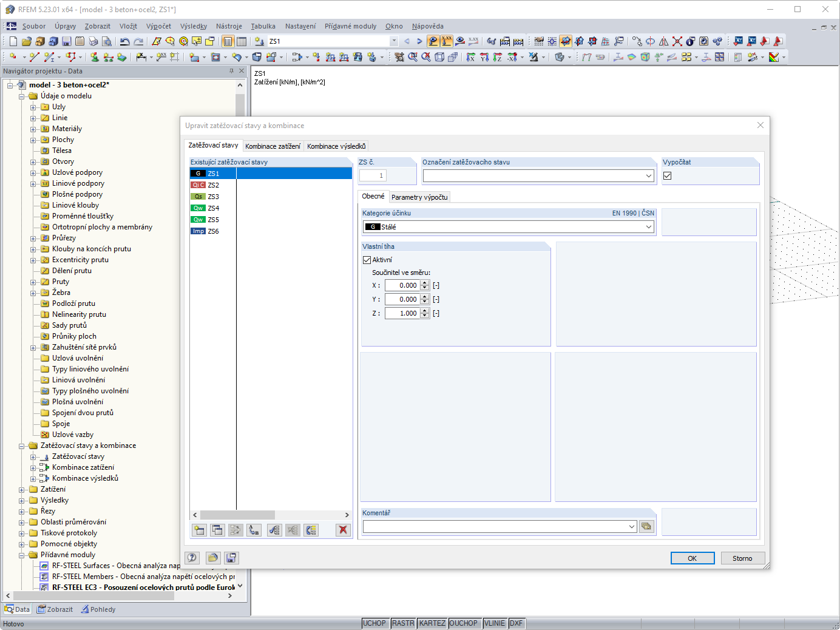Select load case ZS6 in list
The width and height of the screenshot is (840, 630).
pyautogui.click(x=271, y=231)
